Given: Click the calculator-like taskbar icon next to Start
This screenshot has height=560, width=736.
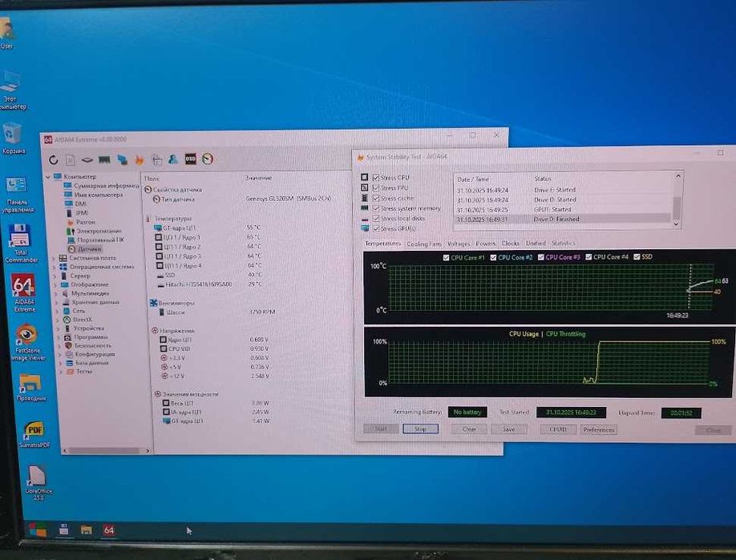Looking at the screenshot, I should (64, 530).
